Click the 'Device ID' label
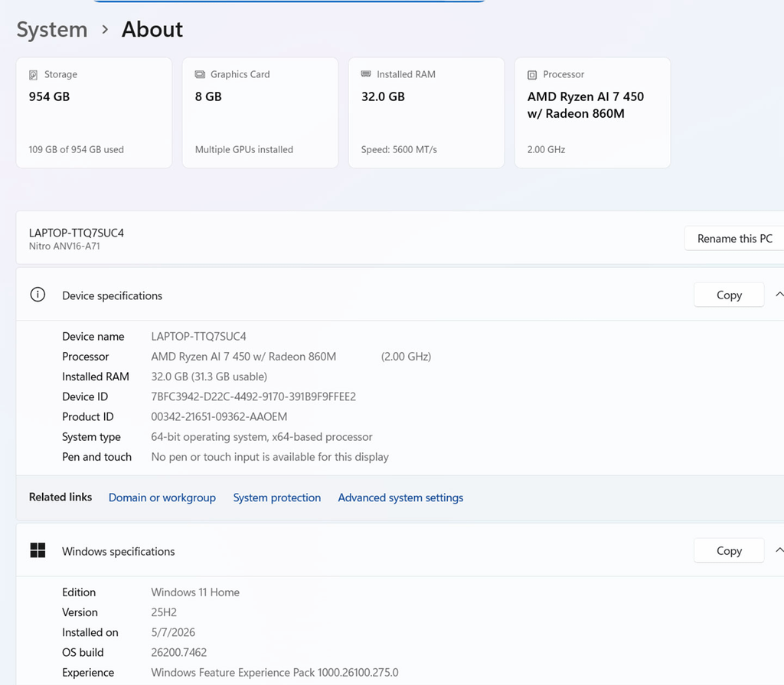This screenshot has height=685, width=784. pyautogui.click(x=85, y=396)
